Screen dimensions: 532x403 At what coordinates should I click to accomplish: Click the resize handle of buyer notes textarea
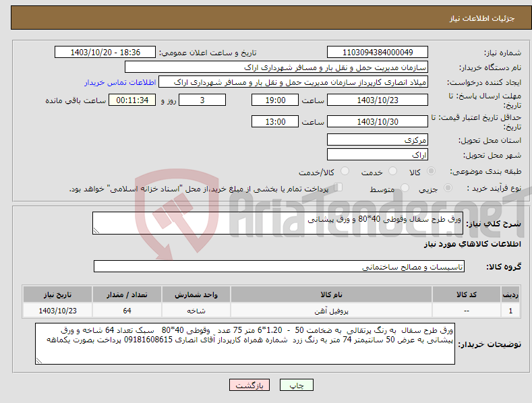39,361
